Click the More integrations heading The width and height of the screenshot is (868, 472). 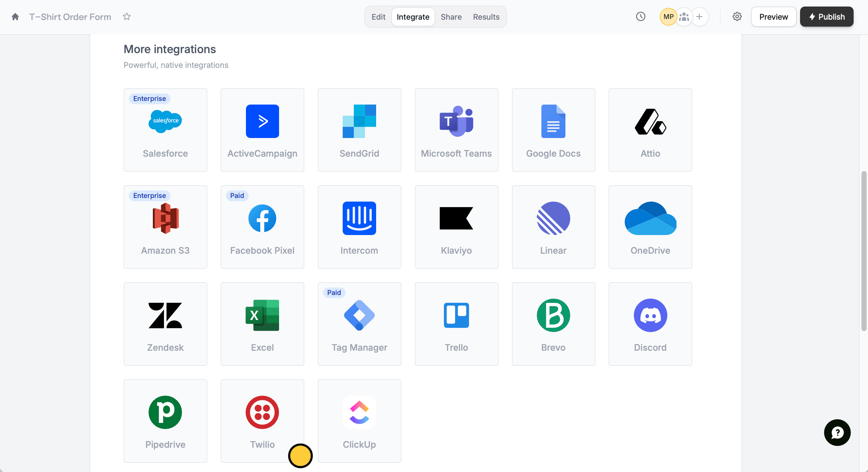[170, 49]
